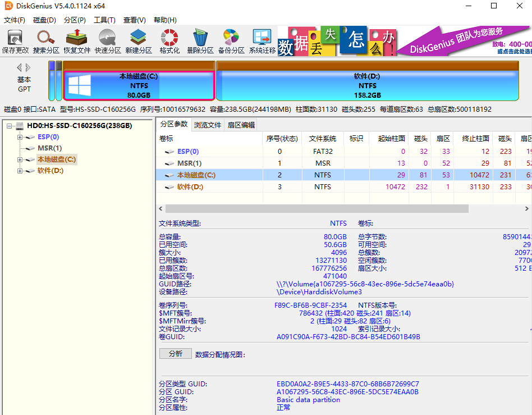Click the 快速分区 (Quick Partition) icon

108,41
